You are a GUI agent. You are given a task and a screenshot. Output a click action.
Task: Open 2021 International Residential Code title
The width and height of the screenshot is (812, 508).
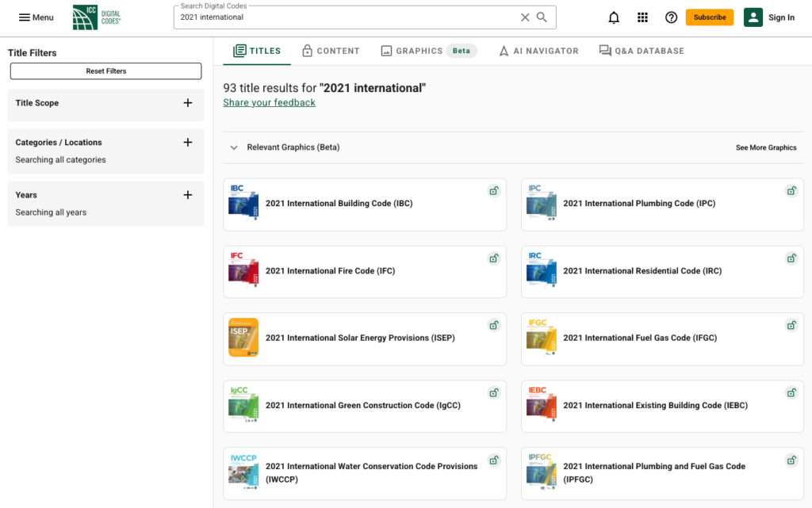coord(642,270)
